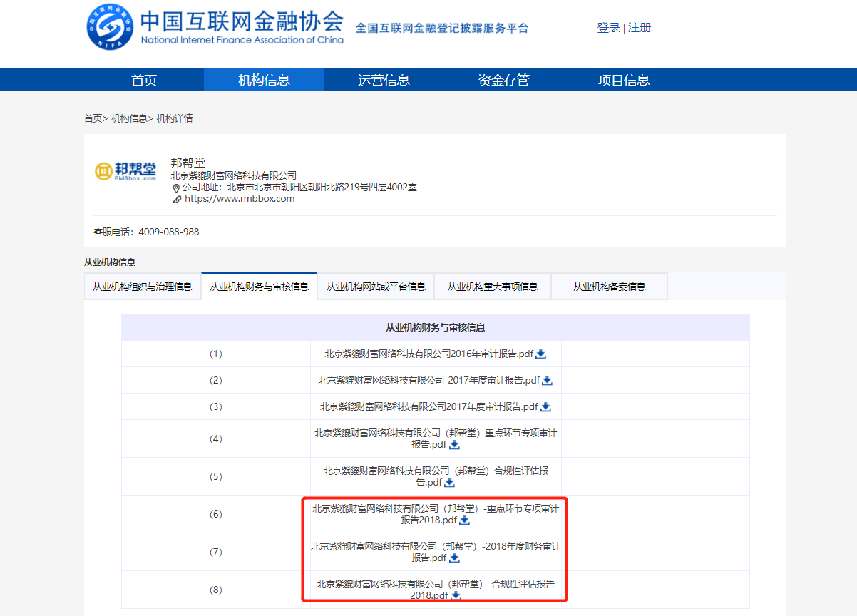Open the 资金存管 navigation menu

click(x=503, y=80)
